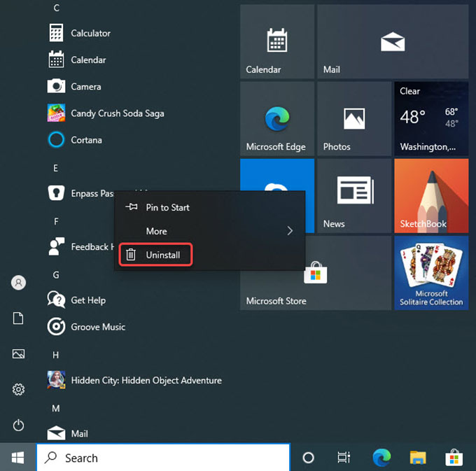The image size is (476, 471).
Task: Click the Mail envelope icon in the app list
Action: click(56, 433)
